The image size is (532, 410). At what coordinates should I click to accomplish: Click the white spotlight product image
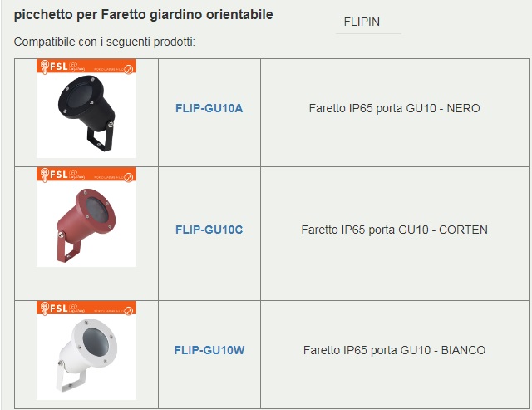[86, 351]
